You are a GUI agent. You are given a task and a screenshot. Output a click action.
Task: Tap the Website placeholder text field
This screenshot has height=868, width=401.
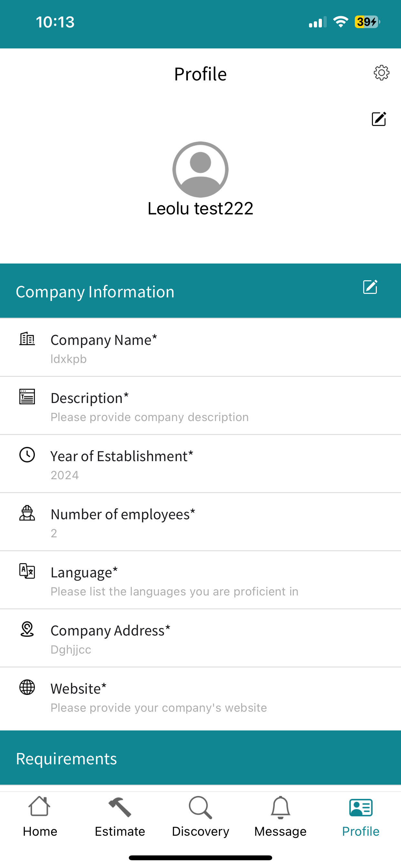[159, 708]
